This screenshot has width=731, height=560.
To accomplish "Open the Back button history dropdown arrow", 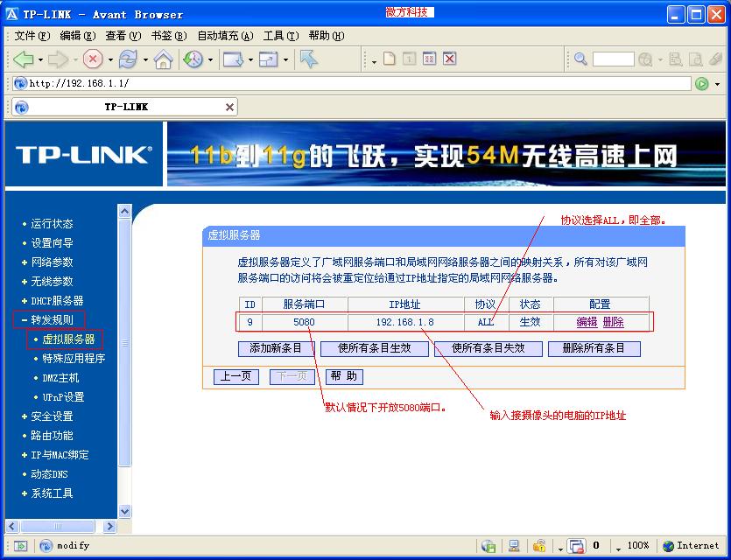I will click(x=40, y=59).
